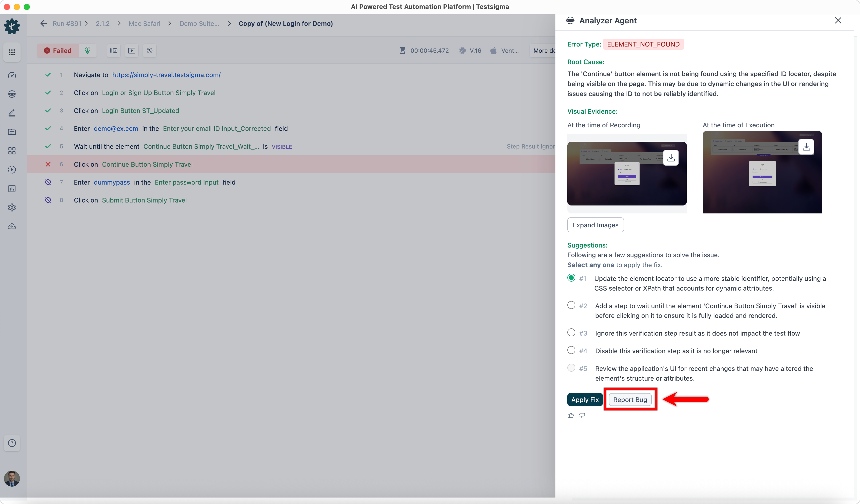
Task: Select suggestion #4 disable step radio
Action: (571, 350)
